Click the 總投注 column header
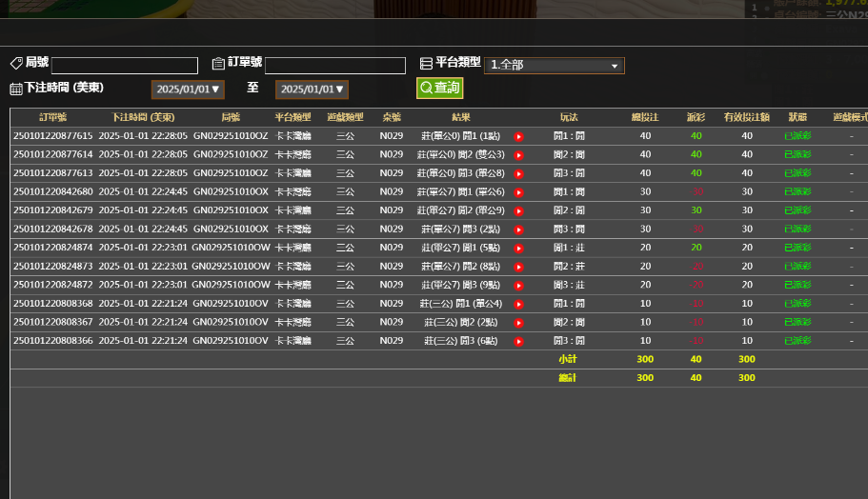This screenshot has height=499, width=868. (x=645, y=117)
